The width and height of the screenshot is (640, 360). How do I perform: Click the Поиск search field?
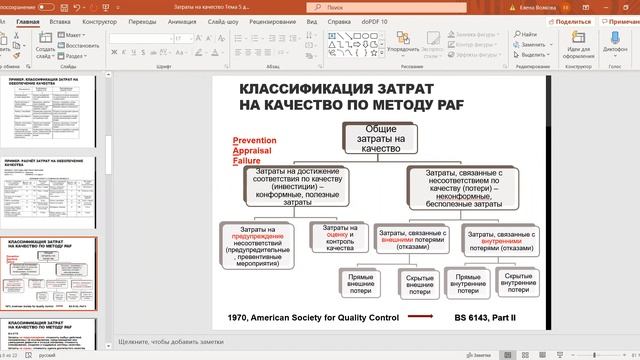click(x=386, y=7)
